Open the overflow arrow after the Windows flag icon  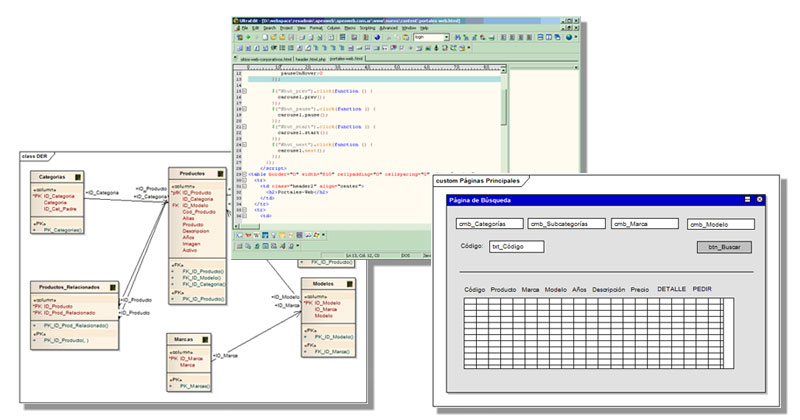323,235
